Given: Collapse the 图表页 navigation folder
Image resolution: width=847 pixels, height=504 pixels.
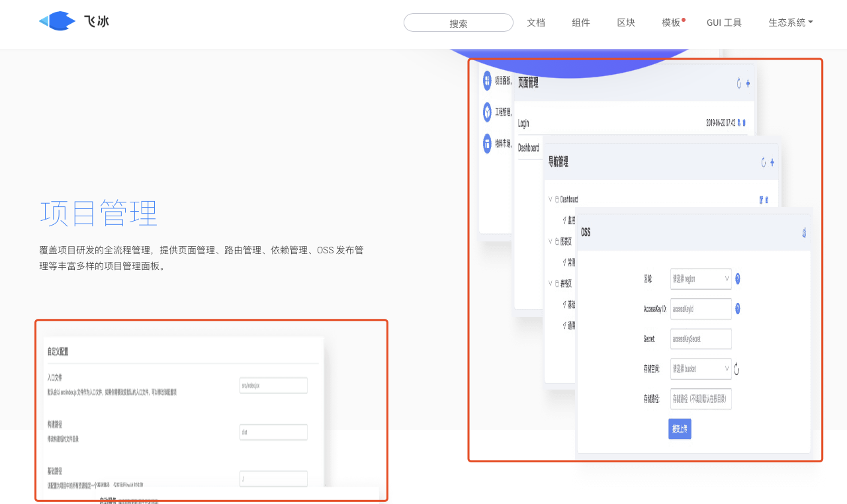Looking at the screenshot, I should pos(550,241).
